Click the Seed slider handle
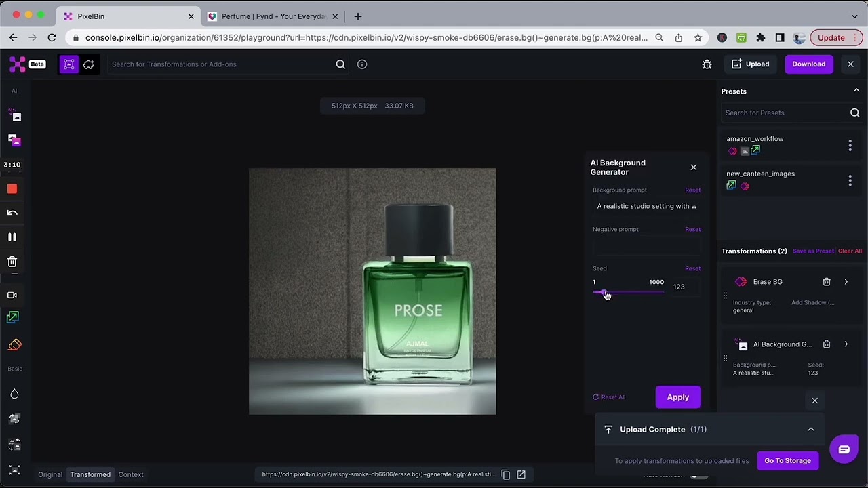Image resolution: width=868 pixels, height=488 pixels. coord(604,292)
